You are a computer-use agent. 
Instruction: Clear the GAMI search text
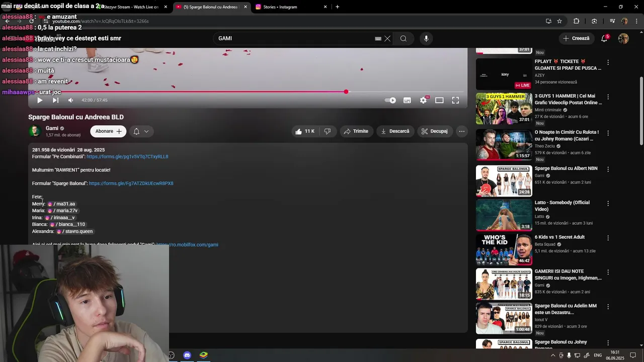387,38
